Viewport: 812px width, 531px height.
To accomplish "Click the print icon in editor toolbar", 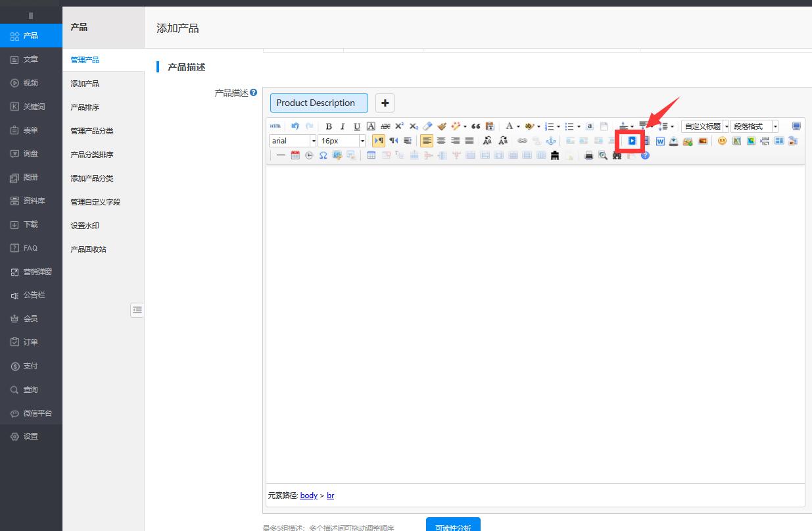I will click(588, 156).
